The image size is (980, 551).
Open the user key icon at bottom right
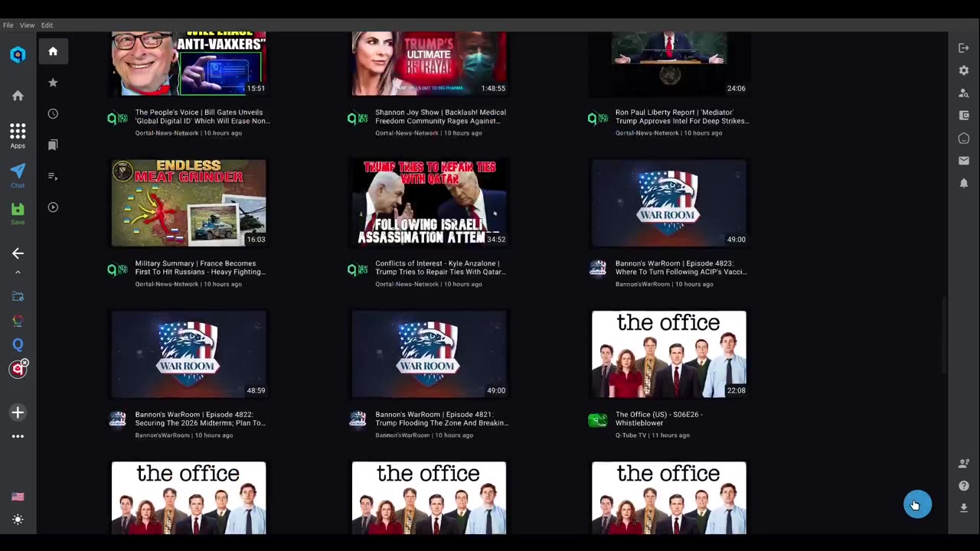pyautogui.click(x=964, y=463)
